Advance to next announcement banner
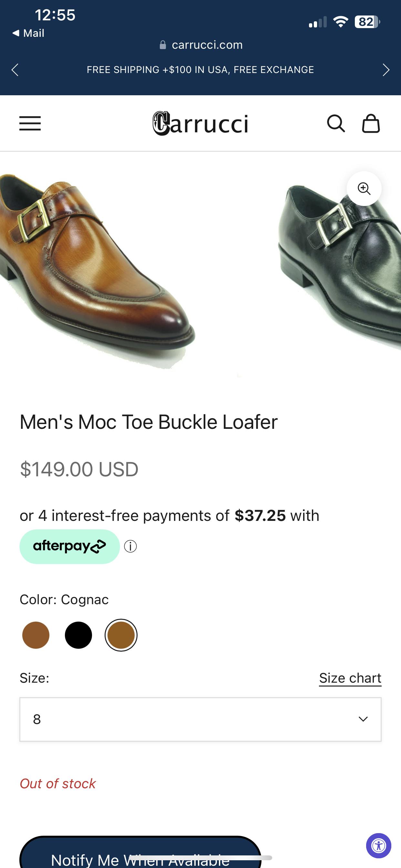Viewport: 401px width, 868px height. click(x=386, y=70)
